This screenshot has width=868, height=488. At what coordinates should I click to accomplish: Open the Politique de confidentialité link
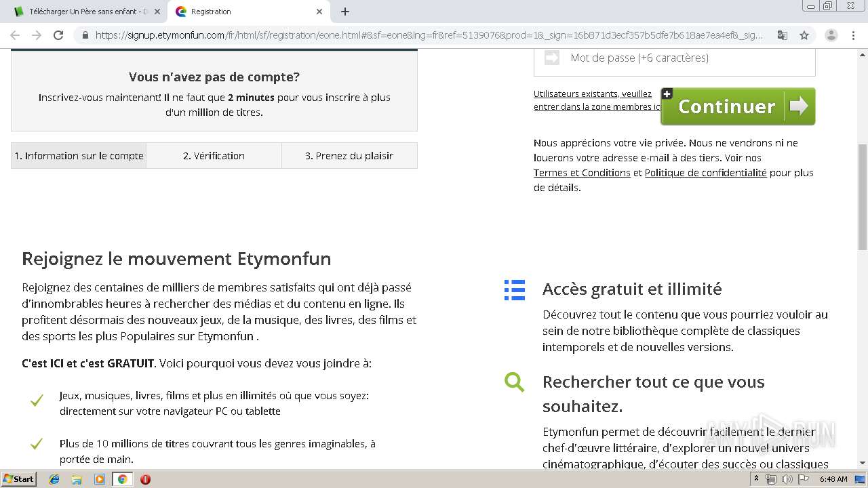[x=705, y=173]
